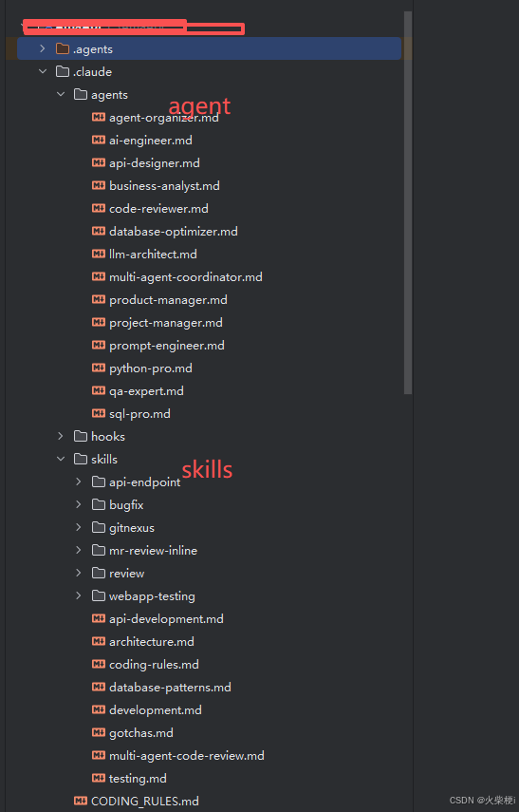Select the webapp-testing folder name

152,596
